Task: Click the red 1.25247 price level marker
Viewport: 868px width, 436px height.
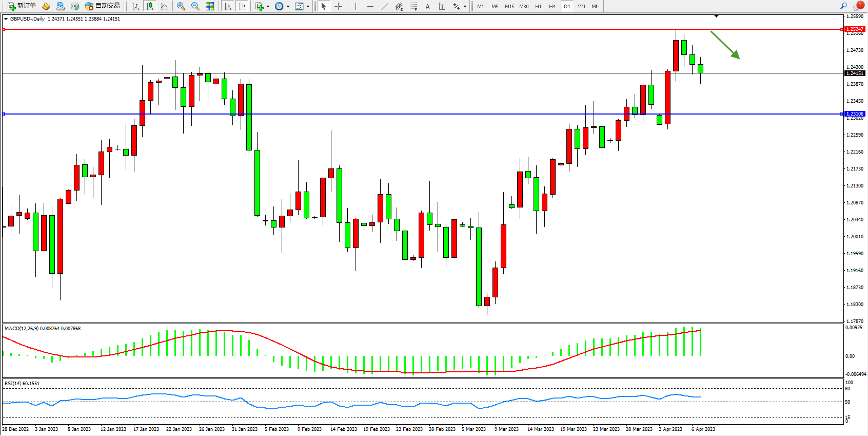Action: point(855,29)
